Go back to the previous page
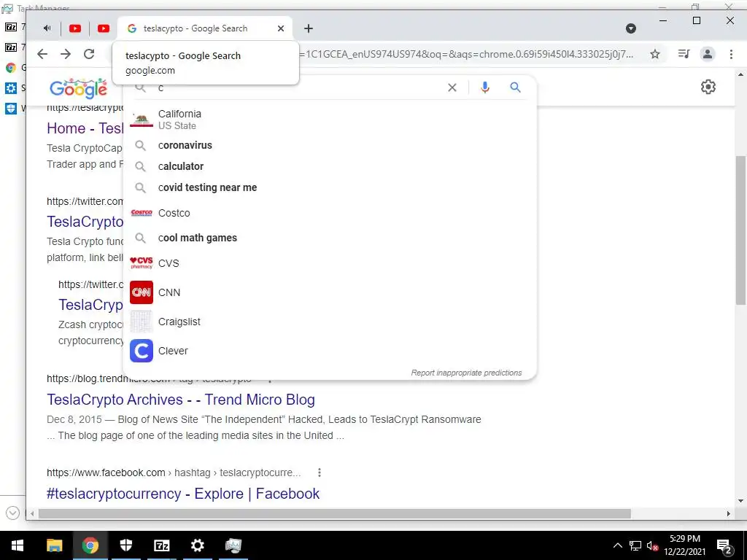The image size is (747, 560). tap(42, 54)
